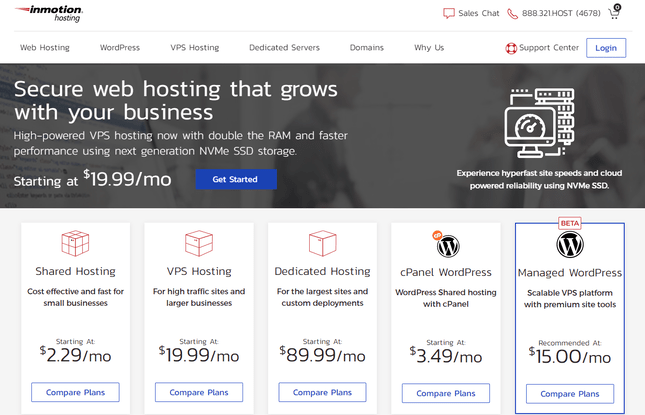Image resolution: width=645 pixels, height=415 pixels.
Task: Click the VPS Hosting cube icon
Action: (x=199, y=243)
